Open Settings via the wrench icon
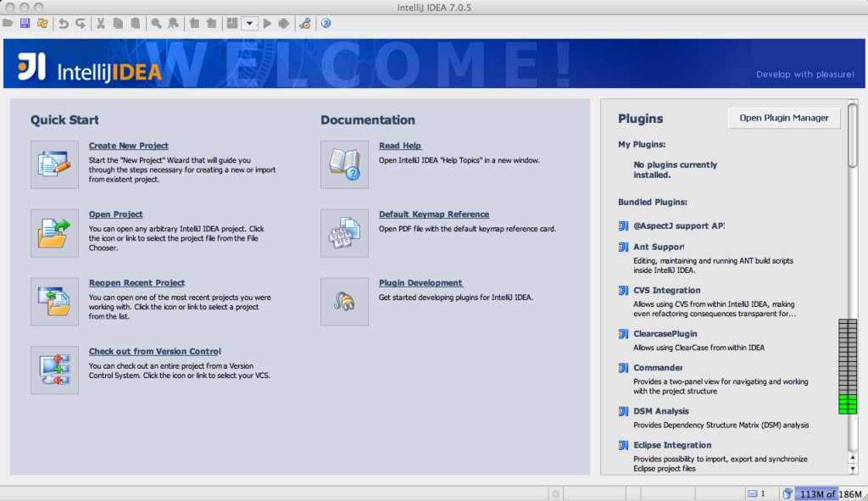 [305, 23]
